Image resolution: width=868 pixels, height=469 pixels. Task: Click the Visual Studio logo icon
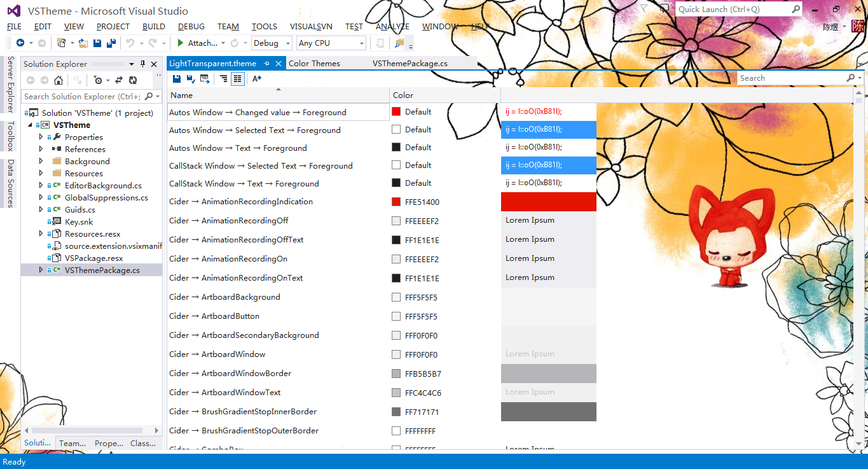(x=15, y=10)
